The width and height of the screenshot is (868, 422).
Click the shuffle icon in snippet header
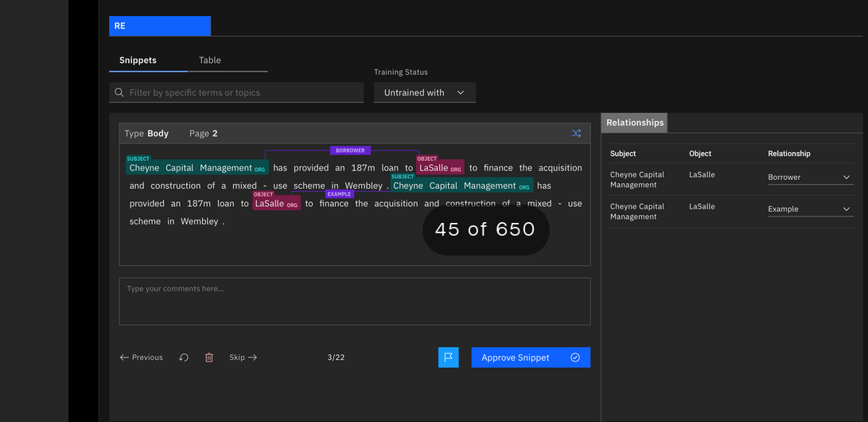tap(576, 134)
